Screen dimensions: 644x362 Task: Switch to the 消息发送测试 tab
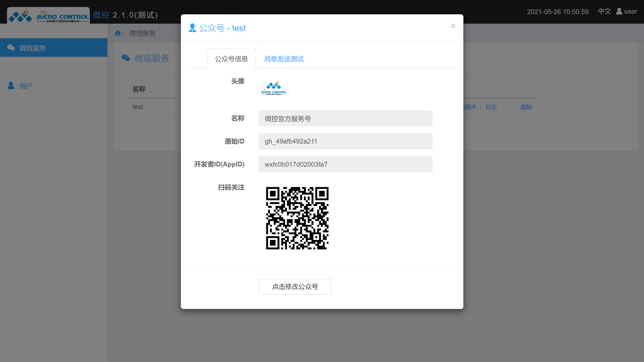pos(284,59)
